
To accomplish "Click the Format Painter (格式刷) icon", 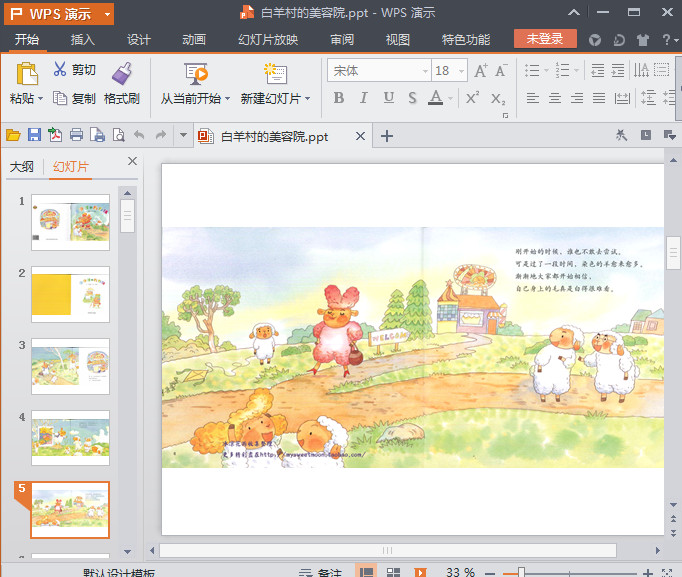I will [122, 73].
